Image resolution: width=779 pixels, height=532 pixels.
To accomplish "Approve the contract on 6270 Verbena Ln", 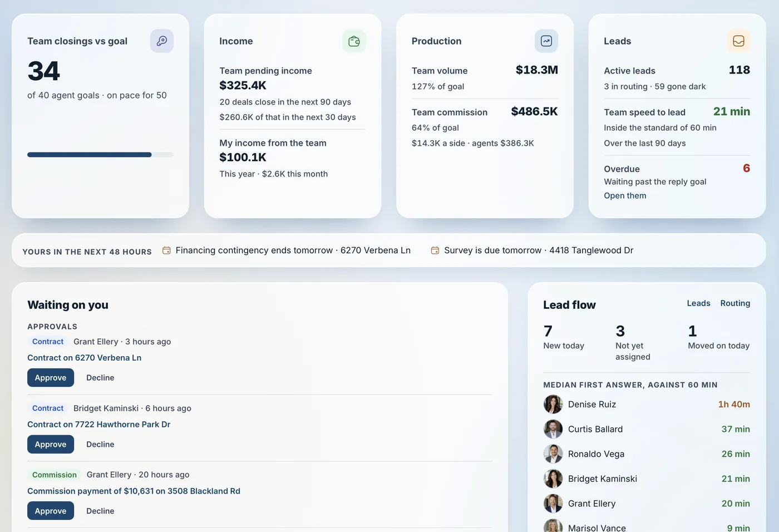I will click(x=51, y=378).
